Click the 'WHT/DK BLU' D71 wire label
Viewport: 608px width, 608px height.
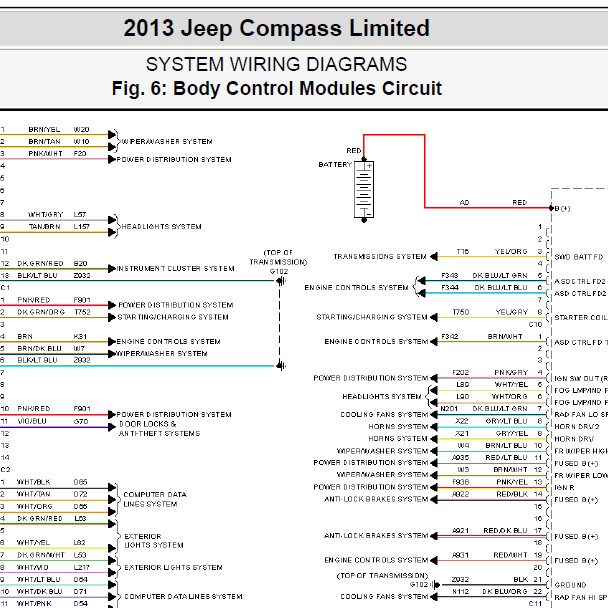40,591
